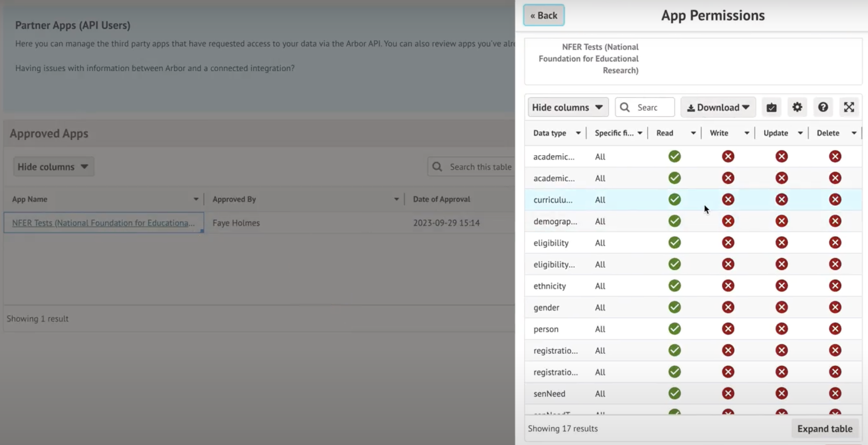Click the help question mark icon
The image size is (868, 445).
tap(823, 107)
